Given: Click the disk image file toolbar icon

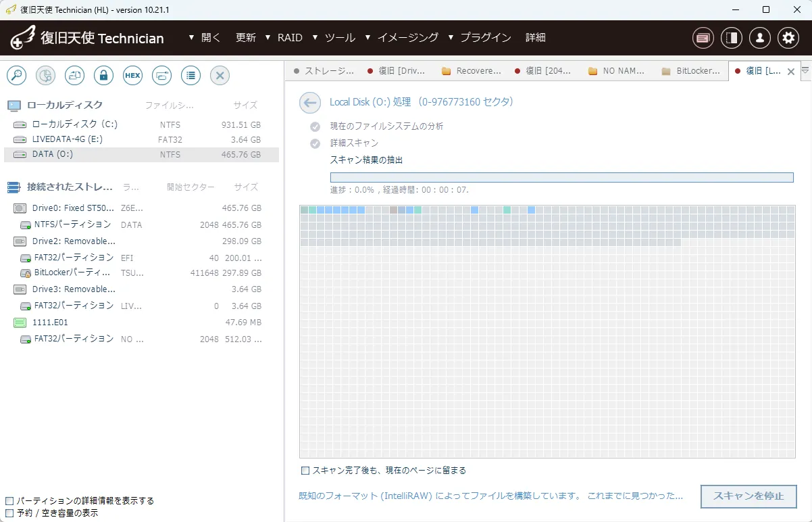Looking at the screenshot, I should 74,75.
